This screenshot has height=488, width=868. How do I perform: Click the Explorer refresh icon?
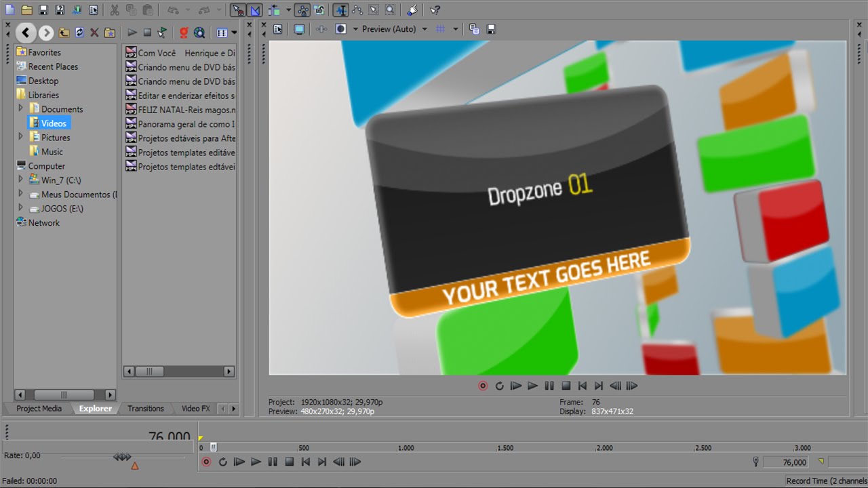coord(79,33)
